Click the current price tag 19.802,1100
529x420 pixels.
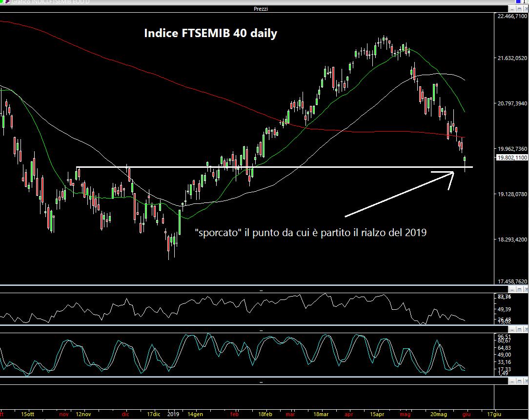pyautogui.click(x=512, y=158)
